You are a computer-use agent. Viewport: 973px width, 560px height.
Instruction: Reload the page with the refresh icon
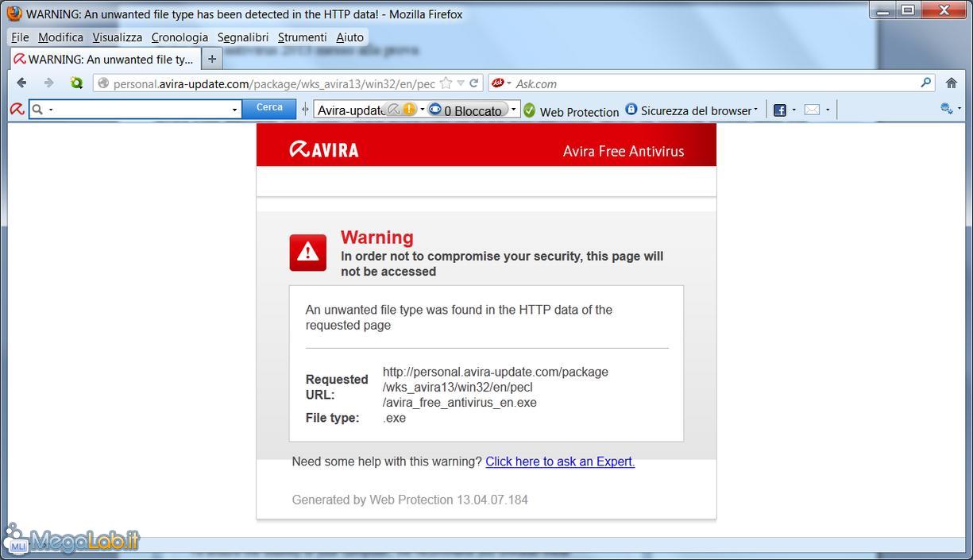(474, 83)
